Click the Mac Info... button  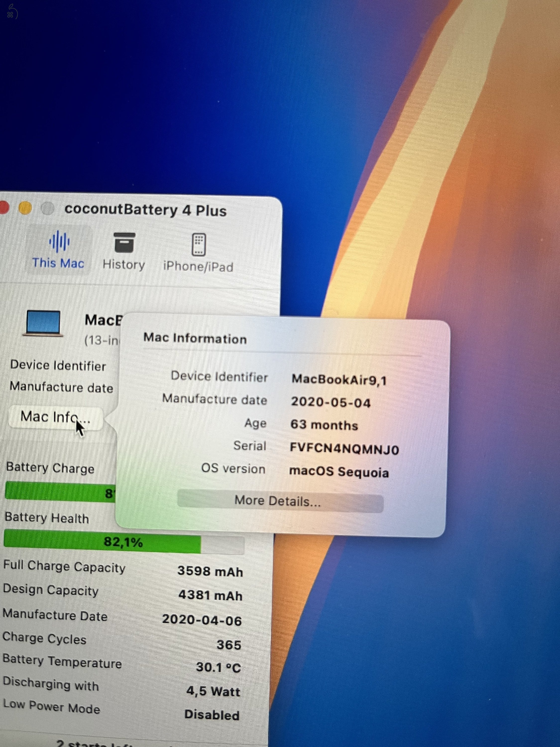pyautogui.click(x=56, y=417)
